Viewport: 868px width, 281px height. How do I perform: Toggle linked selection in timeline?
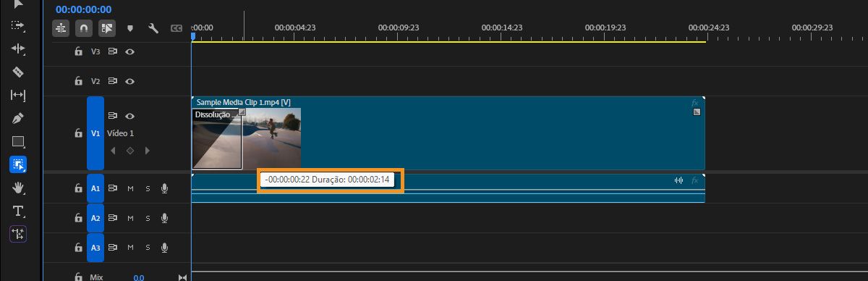coord(107,28)
